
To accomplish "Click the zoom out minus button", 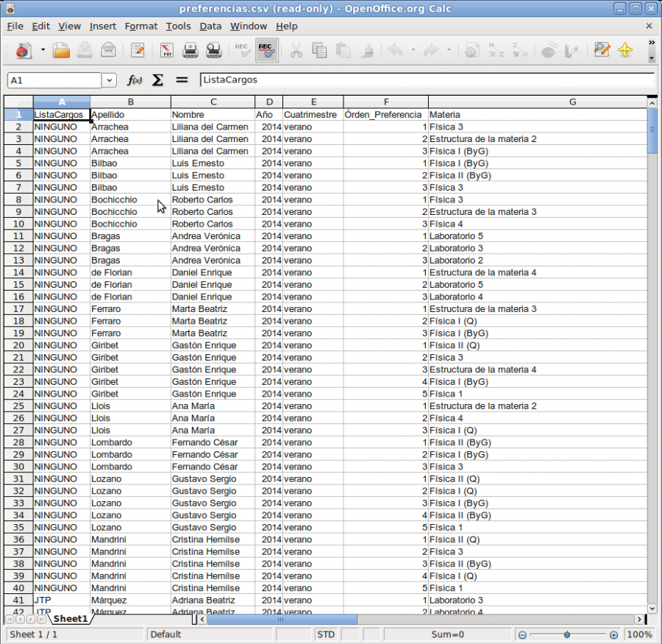I will tap(523, 634).
